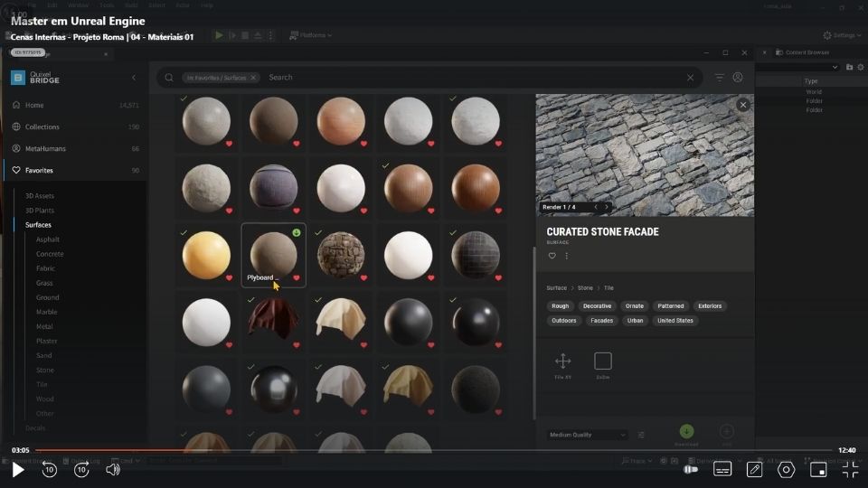Screen dimensions: 868x488
Task: Toggle subtitles captions icon
Action: tap(722, 469)
